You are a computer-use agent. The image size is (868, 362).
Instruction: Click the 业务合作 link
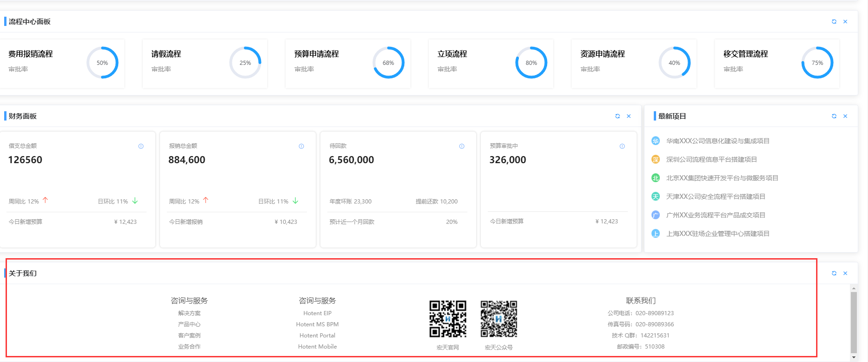click(189, 347)
